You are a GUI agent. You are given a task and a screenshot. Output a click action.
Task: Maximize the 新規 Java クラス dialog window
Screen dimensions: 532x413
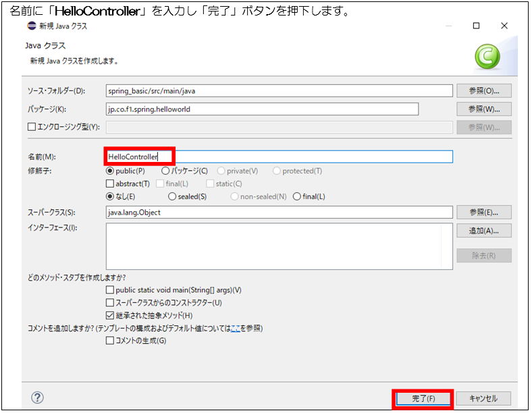click(476, 26)
